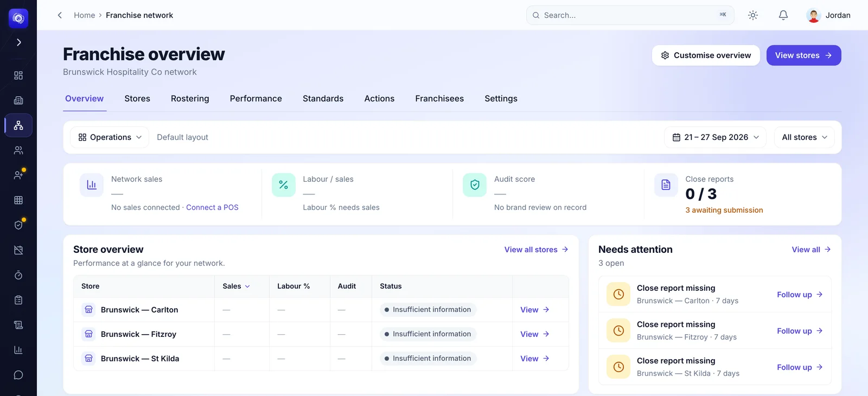
Task: Open the chat bubble icon in sidebar
Action: tap(18, 375)
